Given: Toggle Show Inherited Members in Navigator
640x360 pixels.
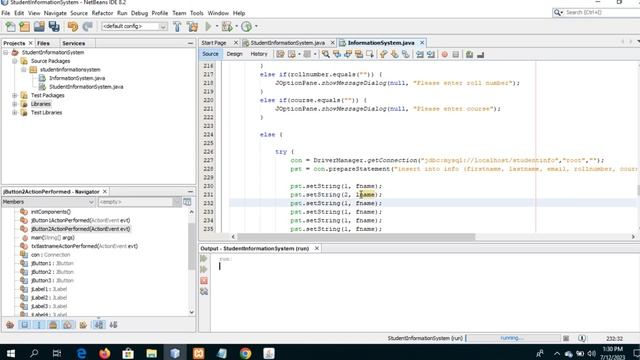Looking at the screenshot, I should 10,325.
